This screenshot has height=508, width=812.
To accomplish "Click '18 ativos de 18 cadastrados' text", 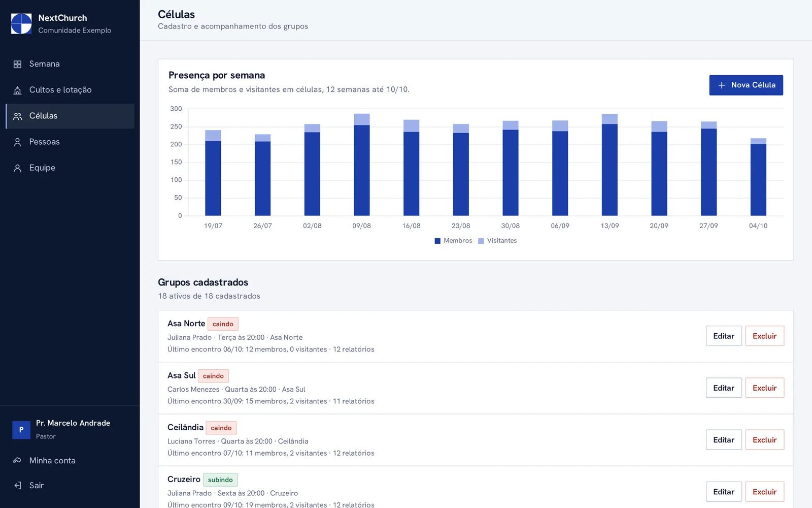I will coord(209,296).
